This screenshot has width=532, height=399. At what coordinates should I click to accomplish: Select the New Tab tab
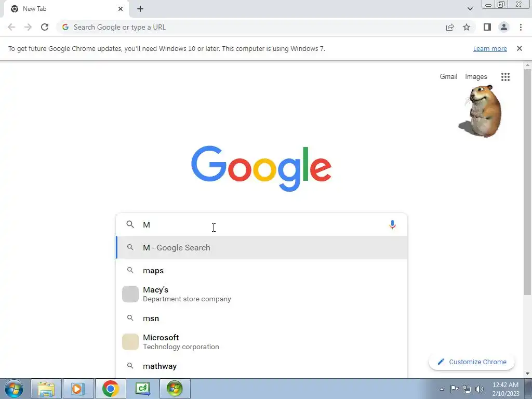(66, 9)
